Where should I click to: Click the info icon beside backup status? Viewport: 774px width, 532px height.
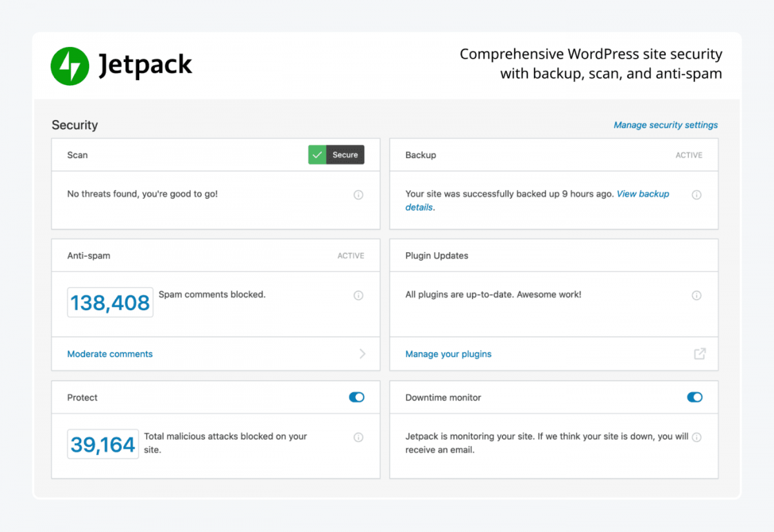click(x=697, y=194)
